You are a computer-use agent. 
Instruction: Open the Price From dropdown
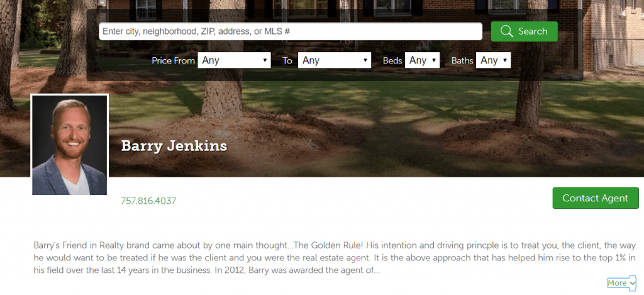coord(234,60)
